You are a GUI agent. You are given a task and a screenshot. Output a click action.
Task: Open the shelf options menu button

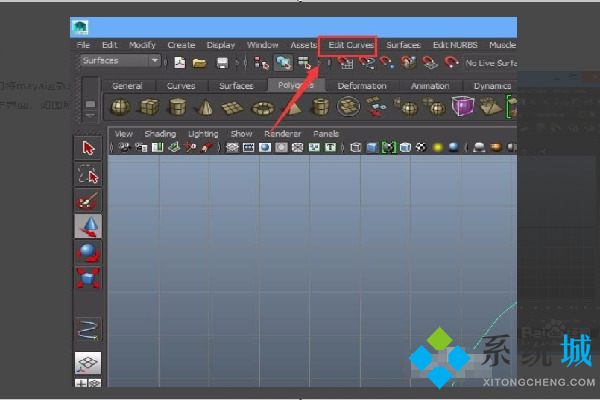(91, 104)
